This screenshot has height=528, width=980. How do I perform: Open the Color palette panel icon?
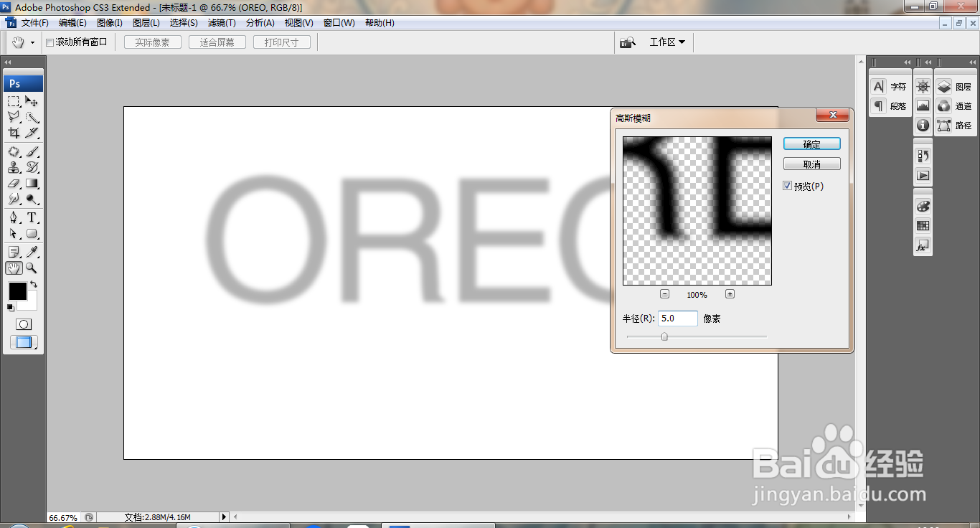pyautogui.click(x=923, y=206)
